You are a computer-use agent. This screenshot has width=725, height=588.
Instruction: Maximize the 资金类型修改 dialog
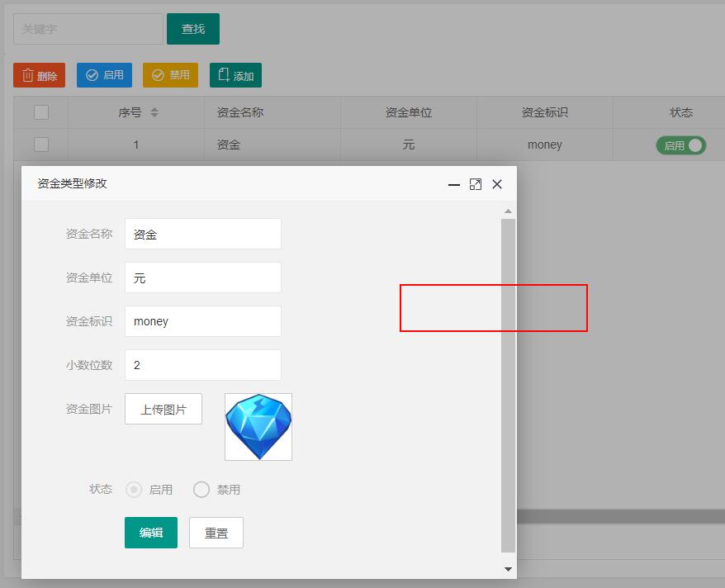click(x=476, y=184)
